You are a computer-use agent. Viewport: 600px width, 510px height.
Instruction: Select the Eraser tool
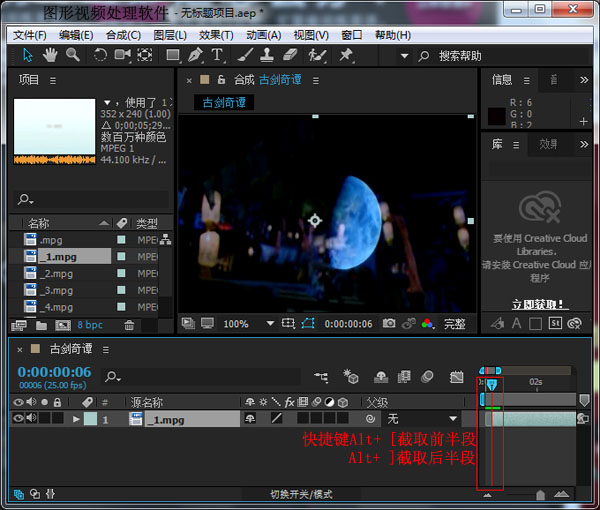(290, 55)
